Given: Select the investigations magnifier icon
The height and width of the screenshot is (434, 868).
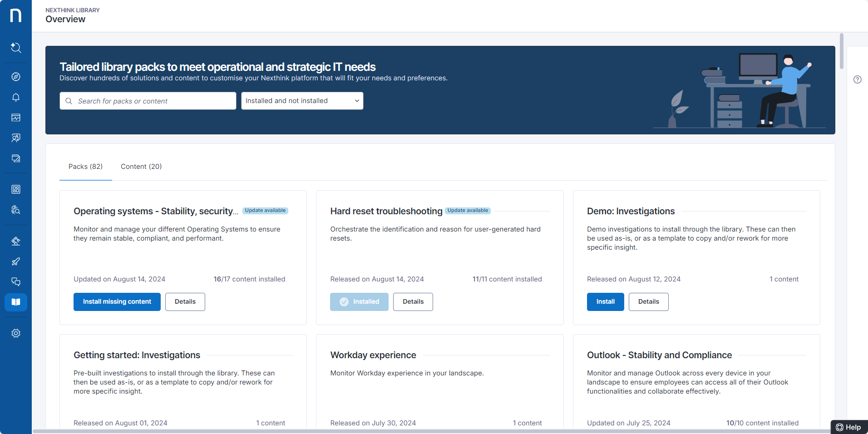Looking at the screenshot, I should coord(16,210).
